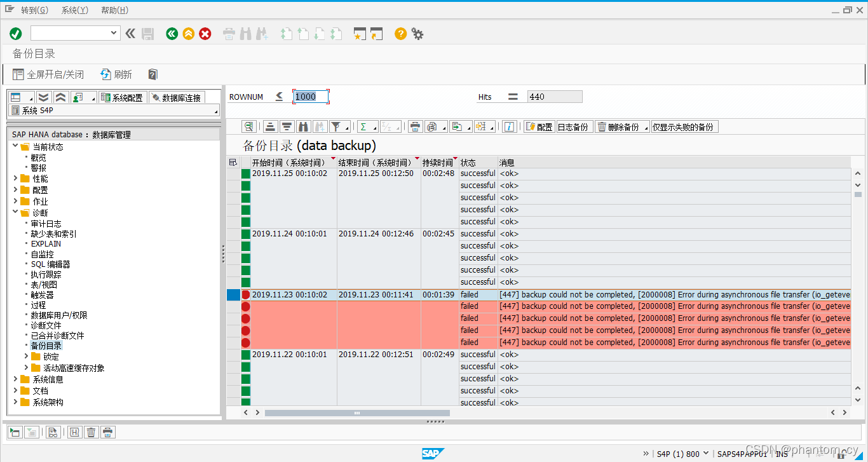Click the Create new session icon
This screenshot has height=462, width=868.
click(360, 34)
